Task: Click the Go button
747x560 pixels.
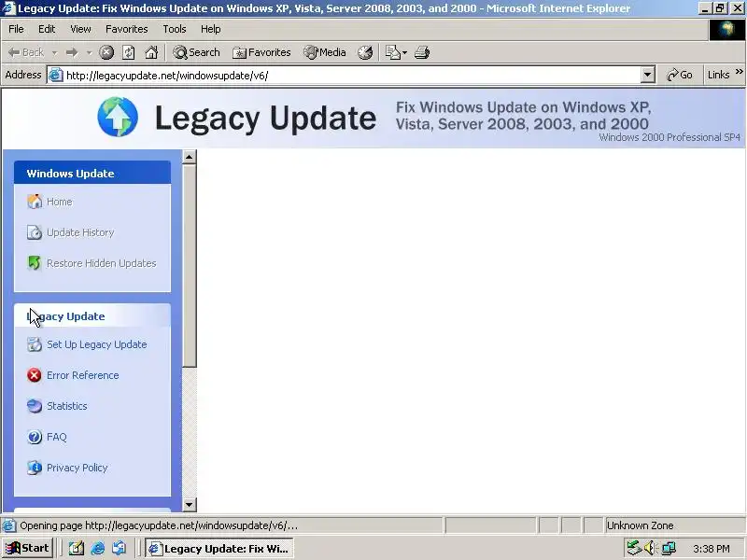Action: coord(680,75)
